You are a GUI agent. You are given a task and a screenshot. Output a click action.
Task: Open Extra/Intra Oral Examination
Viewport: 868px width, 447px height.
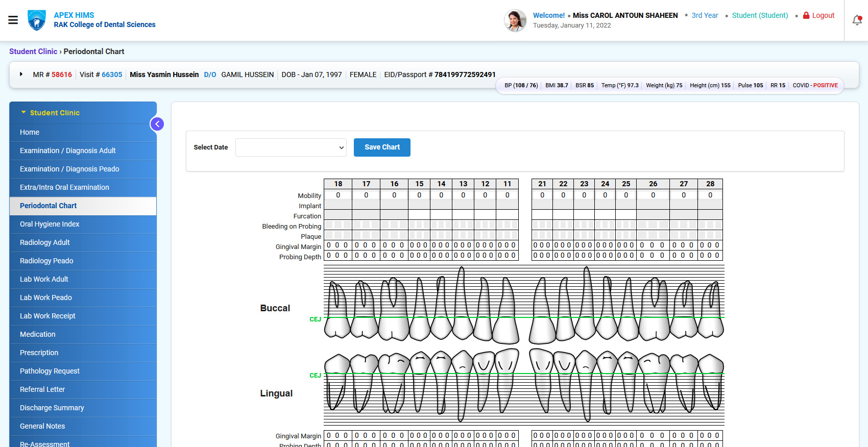pos(83,187)
